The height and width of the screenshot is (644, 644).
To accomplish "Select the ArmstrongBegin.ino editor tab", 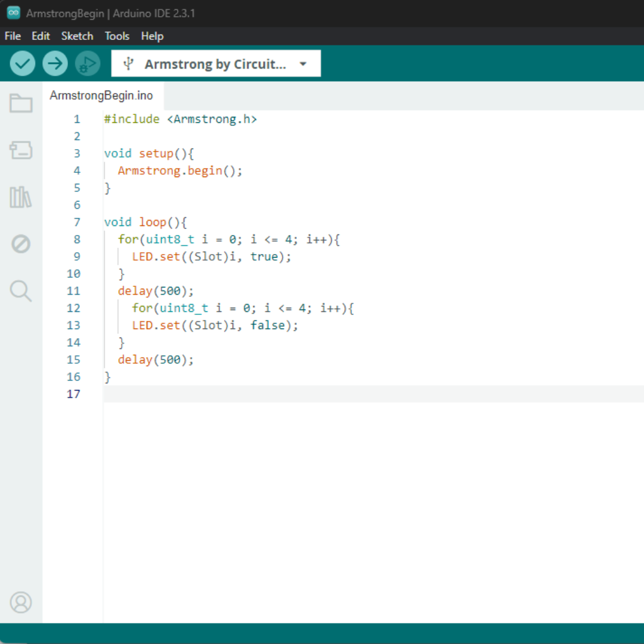I will click(x=101, y=95).
